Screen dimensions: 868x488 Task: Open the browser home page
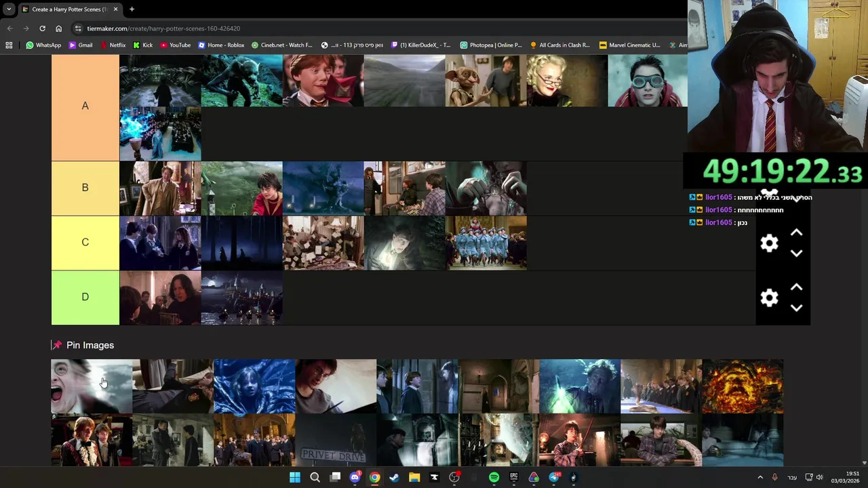[58, 28]
